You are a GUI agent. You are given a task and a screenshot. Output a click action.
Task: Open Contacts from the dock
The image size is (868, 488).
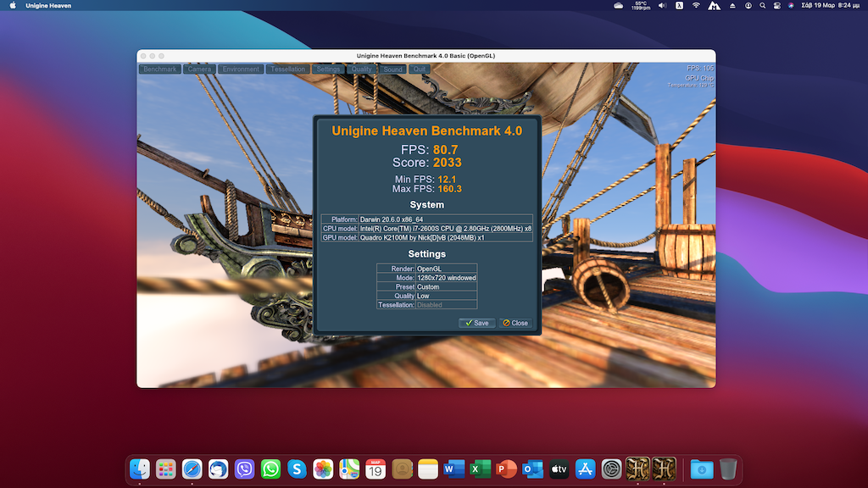[402, 469]
